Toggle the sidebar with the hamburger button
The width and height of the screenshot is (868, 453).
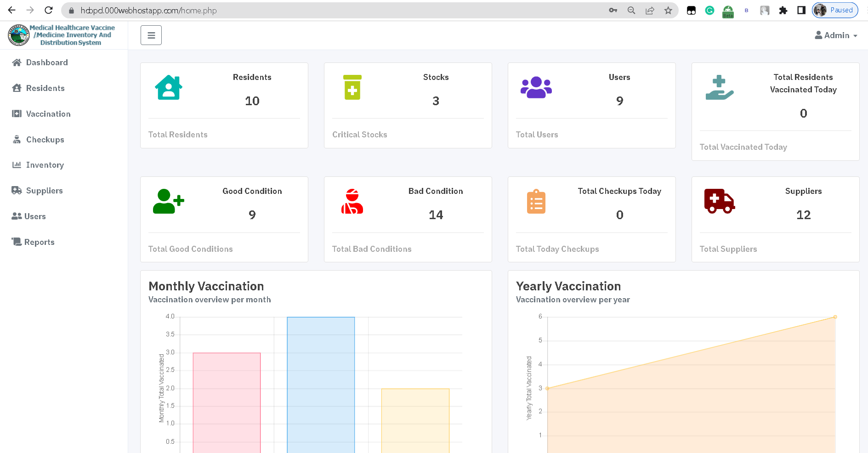point(151,35)
